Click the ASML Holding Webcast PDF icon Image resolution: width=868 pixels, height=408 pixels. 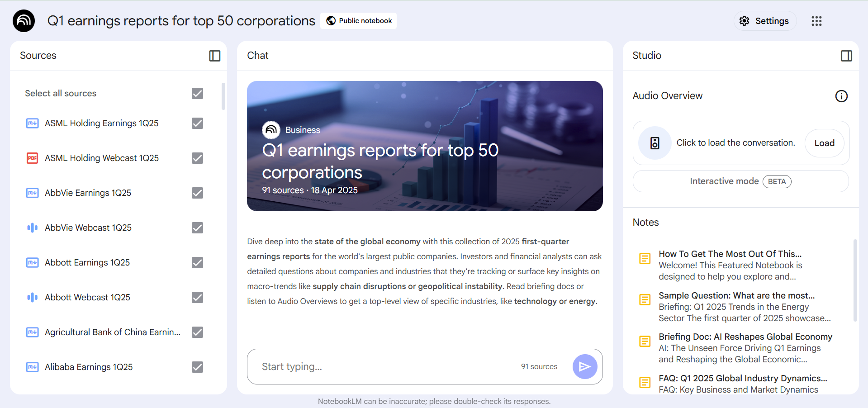[x=32, y=158]
